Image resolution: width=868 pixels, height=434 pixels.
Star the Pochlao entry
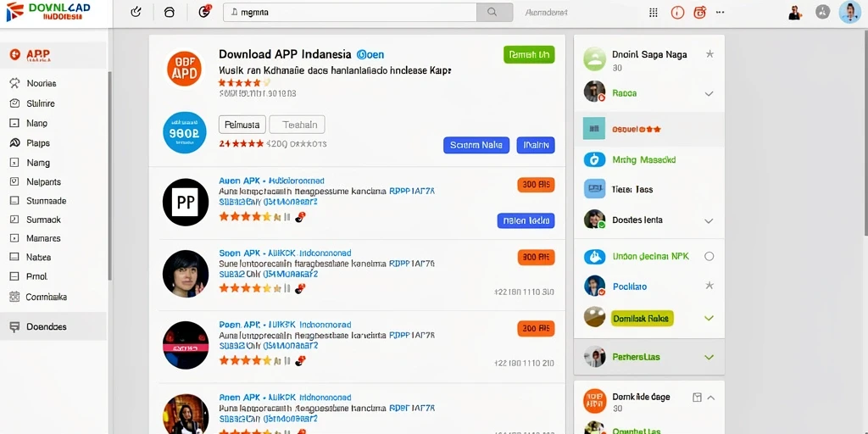pos(709,286)
